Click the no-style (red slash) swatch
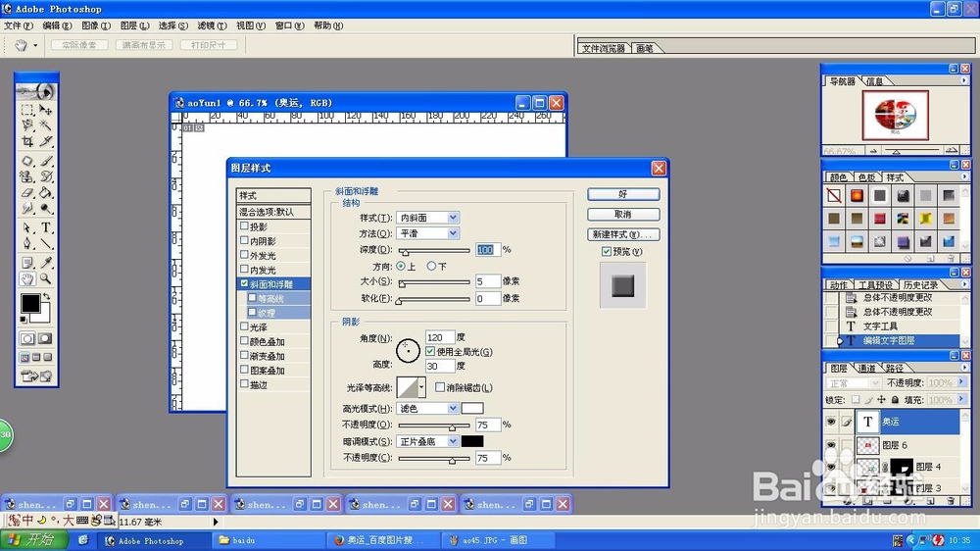 tap(834, 196)
